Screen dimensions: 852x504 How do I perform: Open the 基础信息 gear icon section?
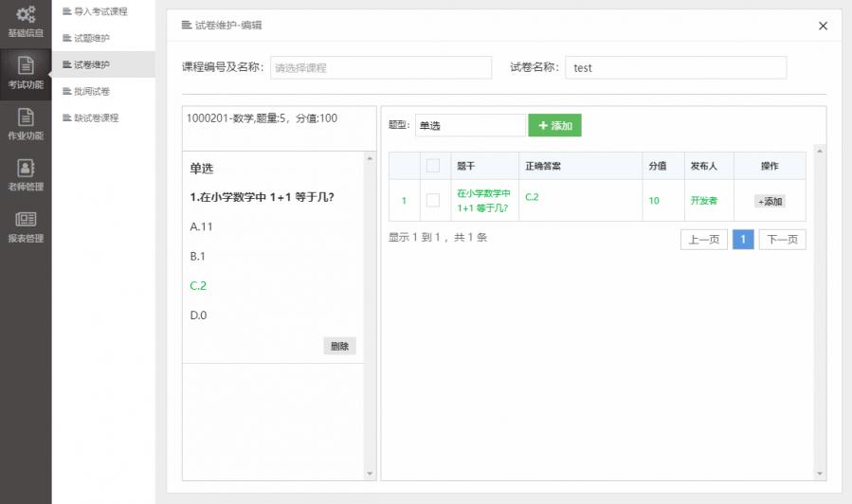[x=26, y=21]
